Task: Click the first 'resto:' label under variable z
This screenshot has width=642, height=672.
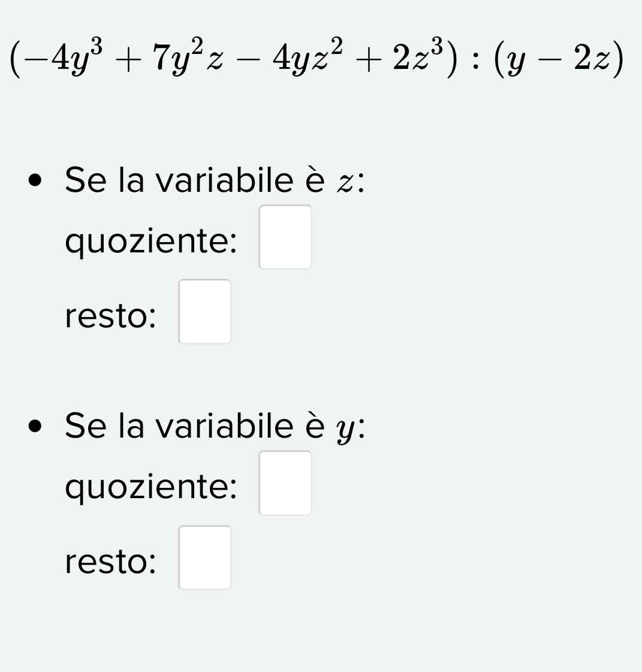Action: tap(110, 316)
